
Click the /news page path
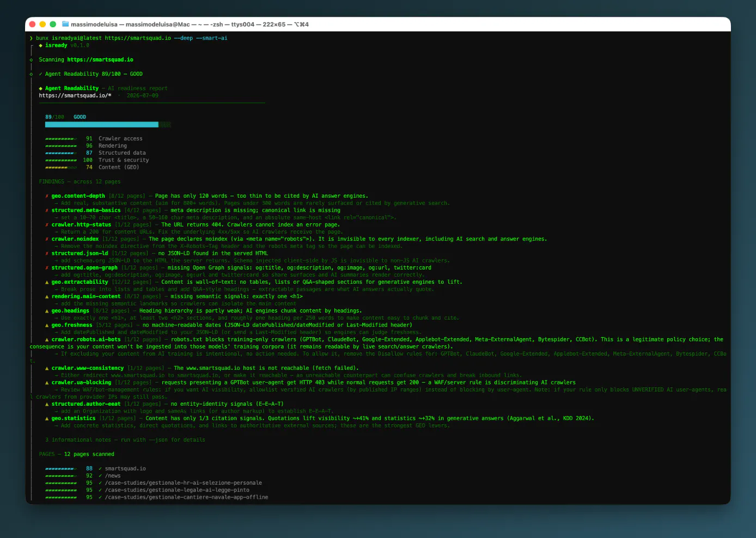[x=113, y=476]
